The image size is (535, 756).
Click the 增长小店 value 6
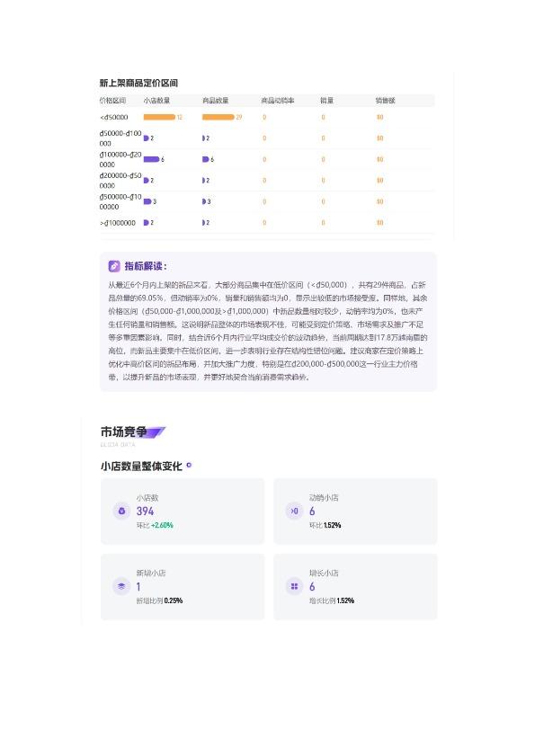pos(312,586)
